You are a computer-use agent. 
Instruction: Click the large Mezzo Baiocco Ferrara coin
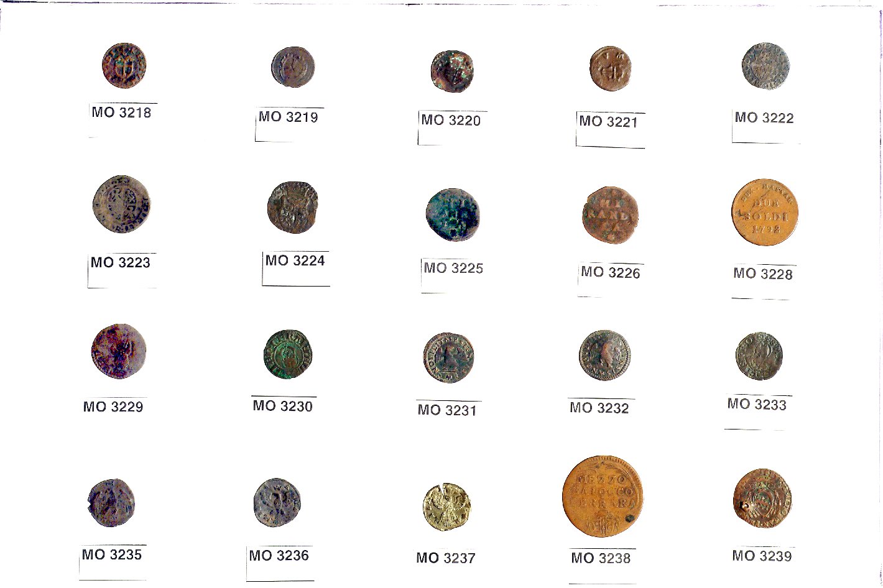coord(602,497)
